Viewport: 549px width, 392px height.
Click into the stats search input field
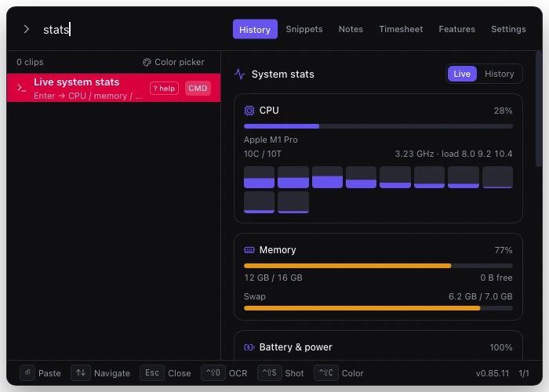click(133, 30)
